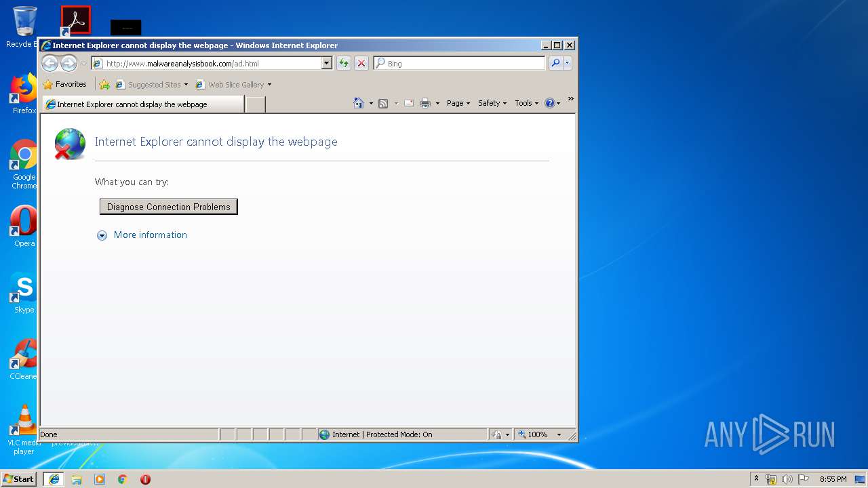Screen dimensions: 868x488
Task: Open the Recycle Bin desktop icon
Action: pos(24,27)
